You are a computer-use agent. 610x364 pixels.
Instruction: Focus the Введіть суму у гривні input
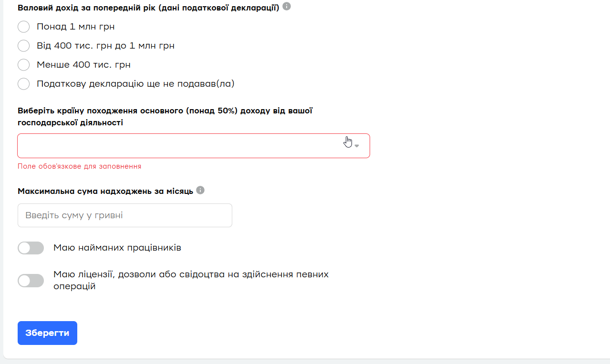124,215
